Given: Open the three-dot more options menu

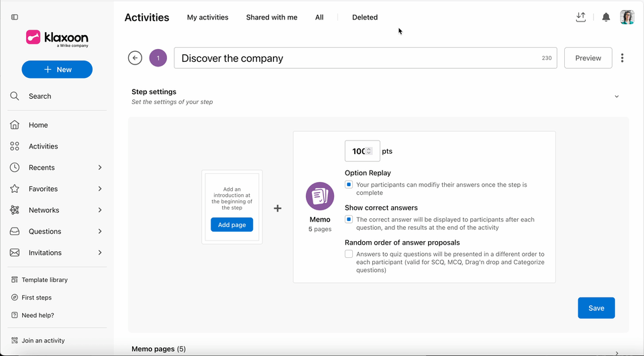Looking at the screenshot, I should pos(623,58).
